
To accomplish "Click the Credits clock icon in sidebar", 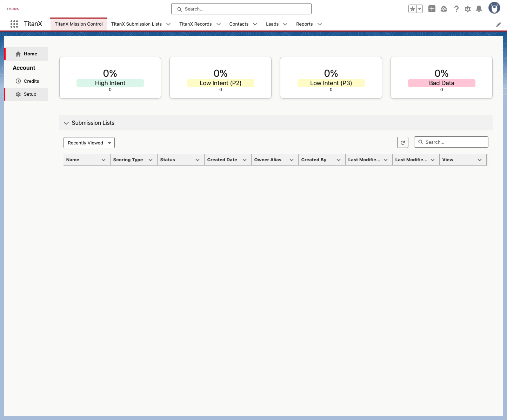I will [x=18, y=81].
